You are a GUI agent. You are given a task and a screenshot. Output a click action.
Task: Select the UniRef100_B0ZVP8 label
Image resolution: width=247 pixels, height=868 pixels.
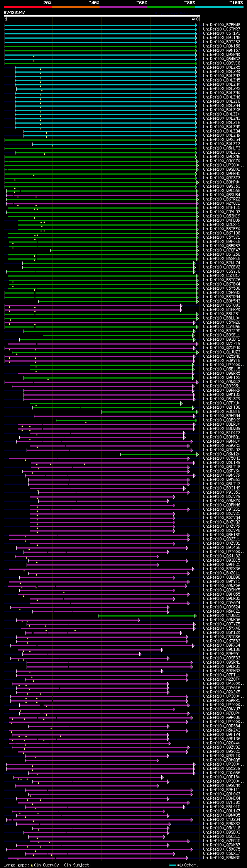click(x=222, y=530)
